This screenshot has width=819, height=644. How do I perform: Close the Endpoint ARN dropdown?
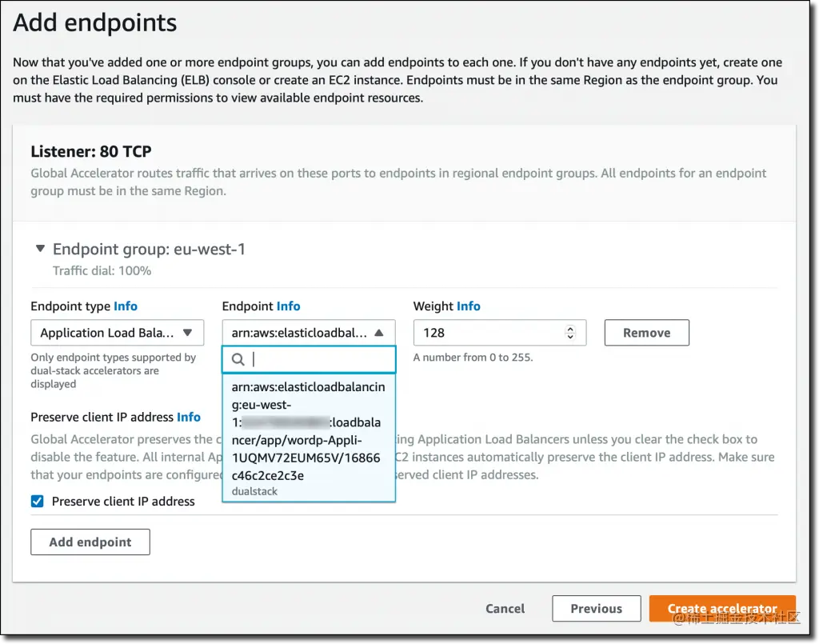[308, 333]
